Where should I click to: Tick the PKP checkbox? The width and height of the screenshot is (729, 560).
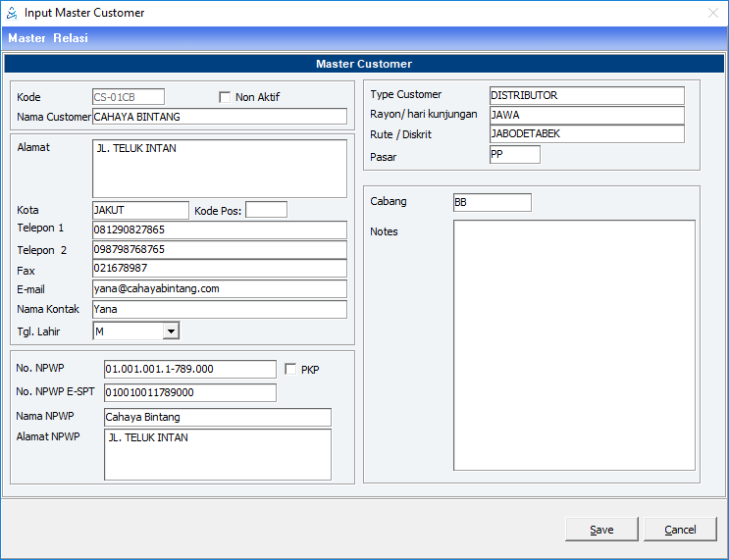(290, 369)
